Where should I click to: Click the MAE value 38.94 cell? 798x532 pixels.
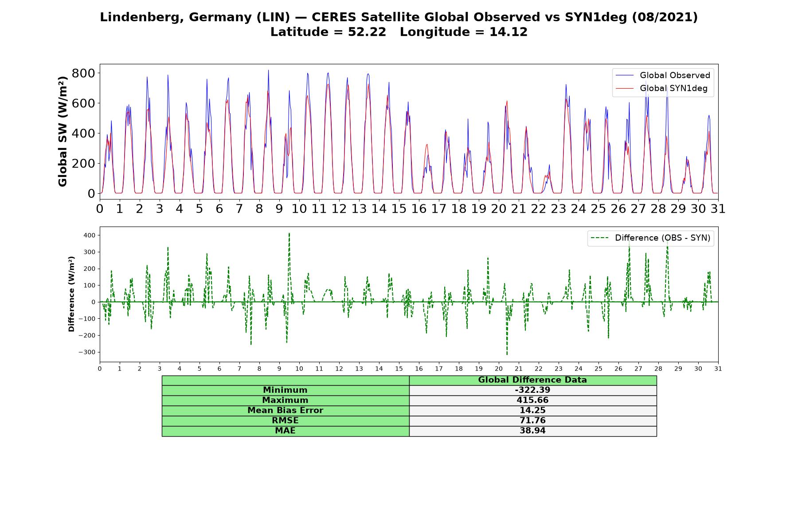pos(532,431)
